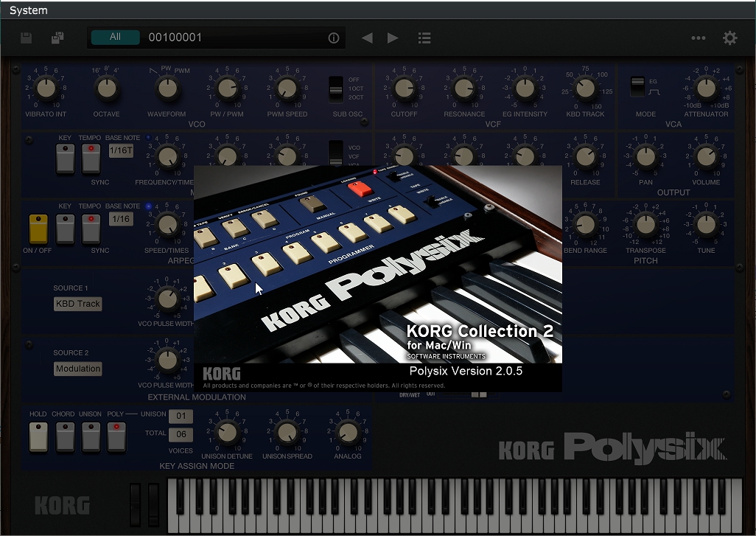Toggle the CHORD button

point(65,436)
